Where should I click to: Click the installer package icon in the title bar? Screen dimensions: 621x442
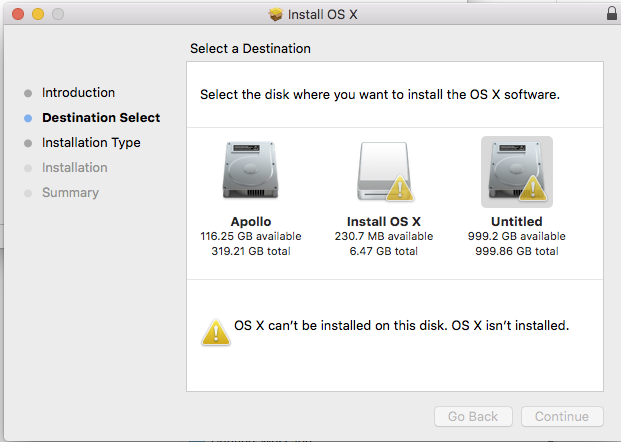pyautogui.click(x=277, y=15)
